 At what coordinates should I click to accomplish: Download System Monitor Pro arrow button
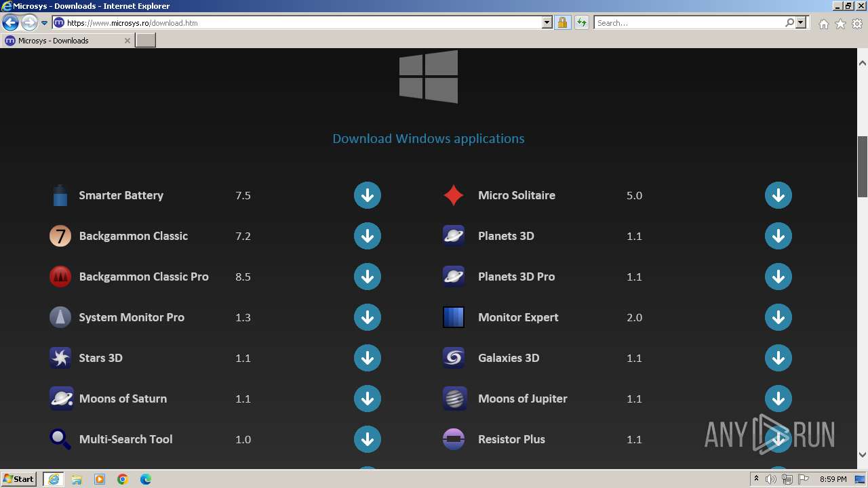(368, 317)
